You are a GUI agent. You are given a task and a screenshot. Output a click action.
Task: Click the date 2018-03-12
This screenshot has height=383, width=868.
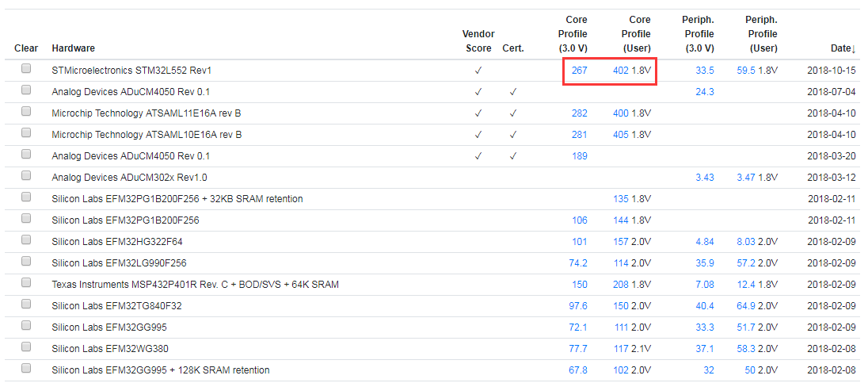click(832, 178)
